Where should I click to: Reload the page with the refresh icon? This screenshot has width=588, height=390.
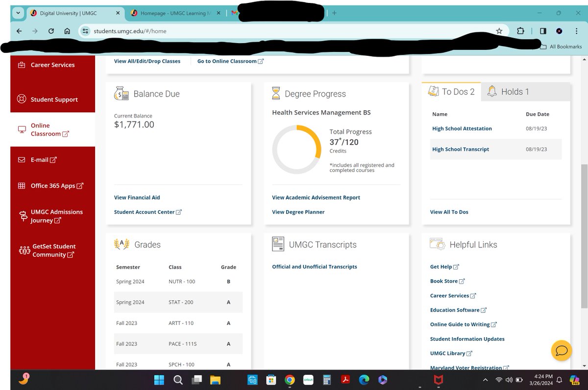(51, 31)
